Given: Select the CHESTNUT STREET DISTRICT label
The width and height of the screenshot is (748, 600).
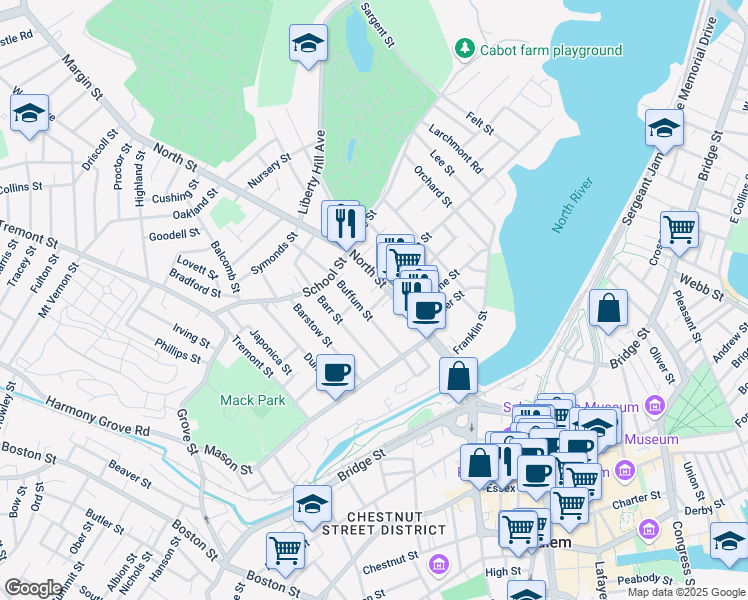Looking at the screenshot, I should click(x=384, y=524).
